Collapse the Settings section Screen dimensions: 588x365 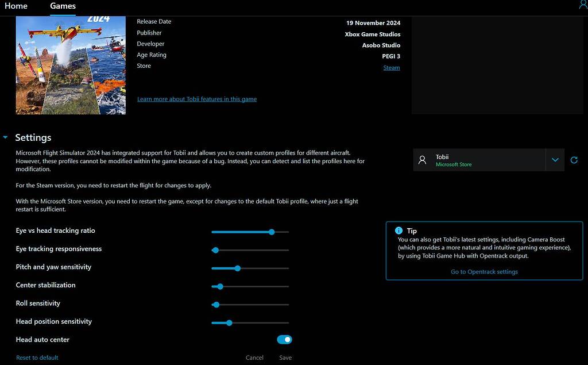tap(6, 137)
